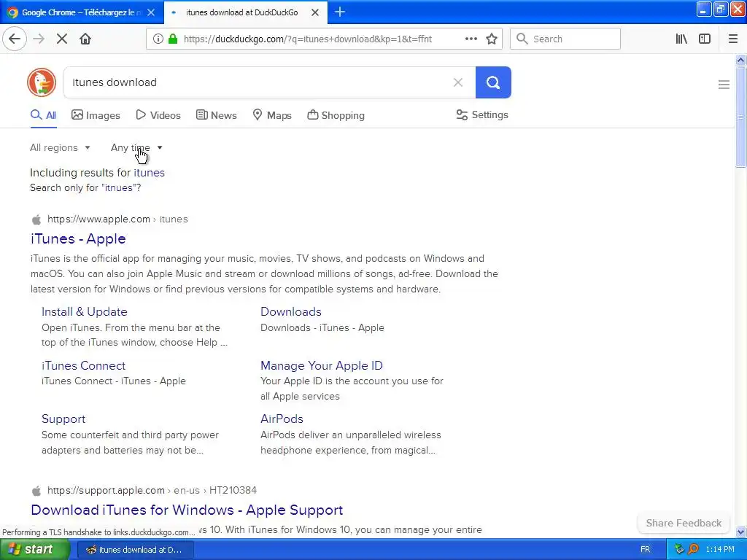
Task: Go back with the browser back arrow
Action: tap(15, 39)
